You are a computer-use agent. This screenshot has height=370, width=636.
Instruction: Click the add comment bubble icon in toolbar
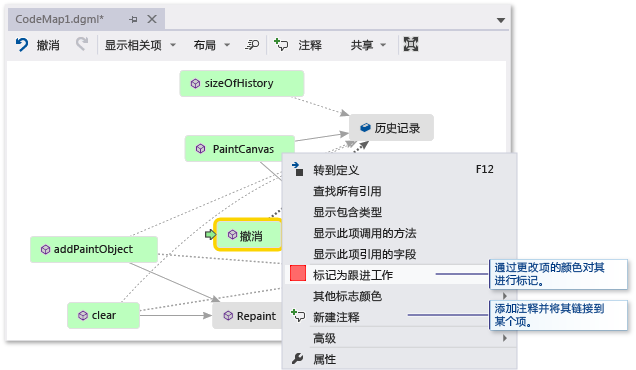[x=281, y=44]
